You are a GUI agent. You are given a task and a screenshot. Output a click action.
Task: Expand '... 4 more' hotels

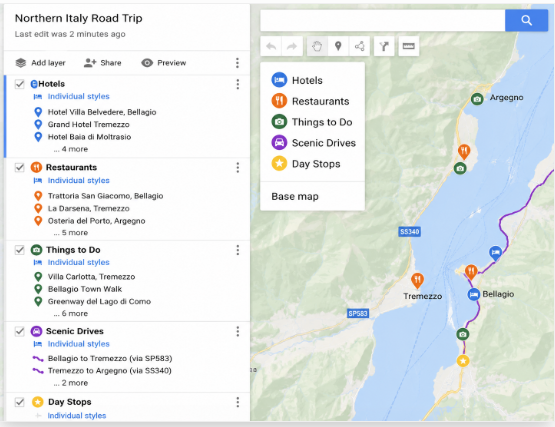point(71,149)
